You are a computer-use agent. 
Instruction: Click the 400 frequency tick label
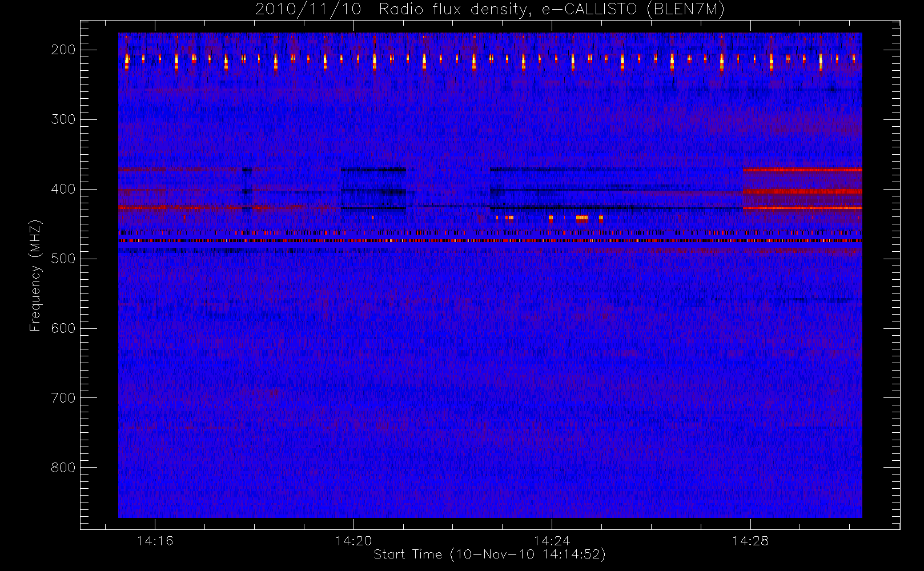(63, 189)
